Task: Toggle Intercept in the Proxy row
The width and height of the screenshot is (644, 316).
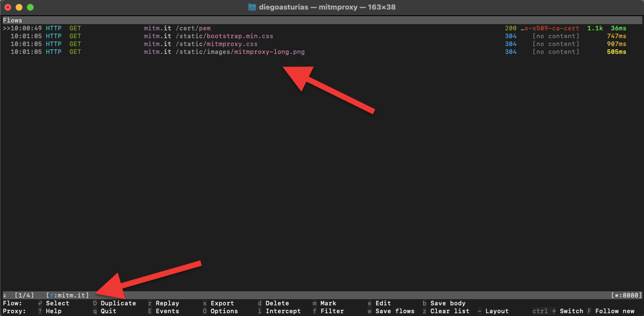Action: coord(282,311)
